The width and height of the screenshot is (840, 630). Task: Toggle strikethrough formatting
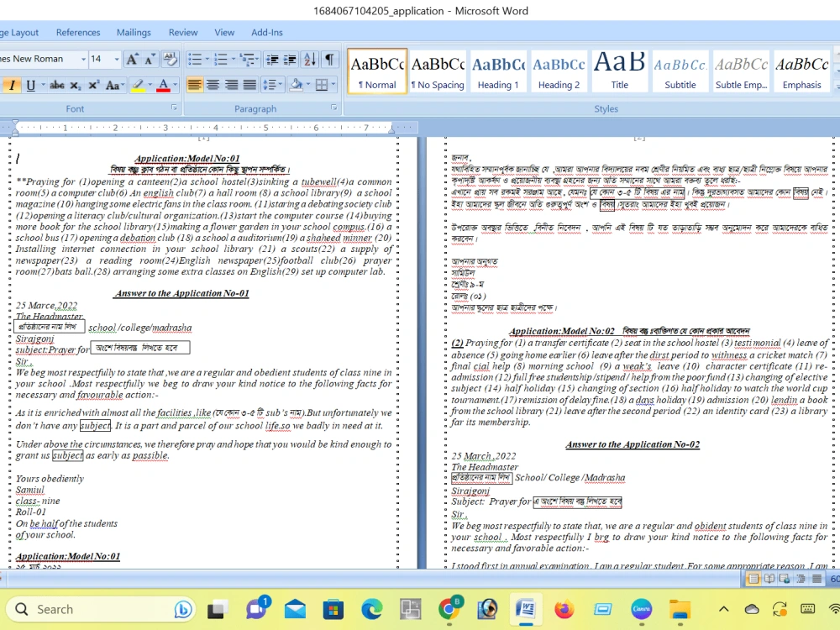pyautogui.click(x=57, y=85)
